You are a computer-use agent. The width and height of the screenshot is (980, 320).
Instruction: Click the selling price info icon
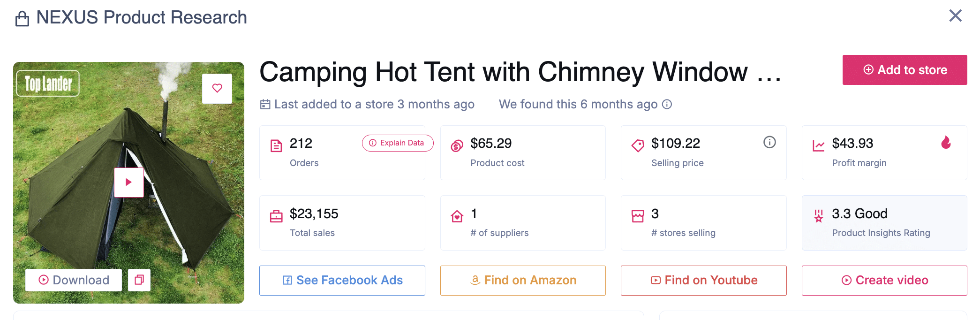pyautogui.click(x=769, y=142)
